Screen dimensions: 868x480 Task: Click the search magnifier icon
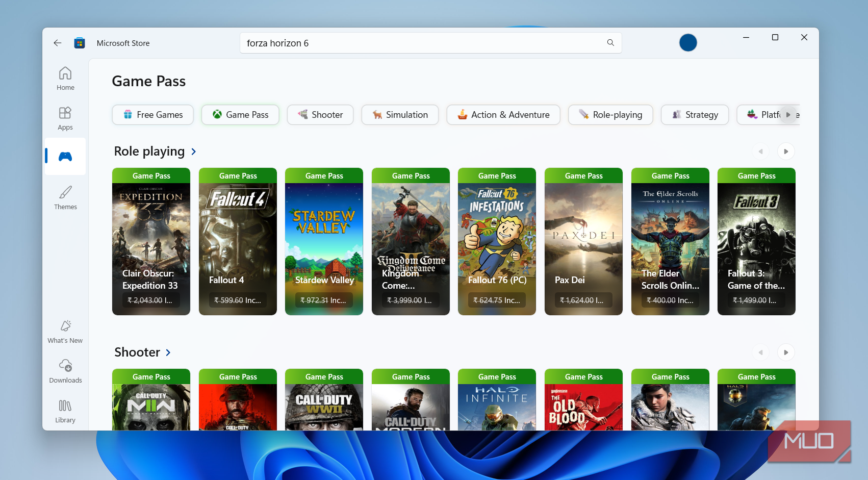[610, 43]
